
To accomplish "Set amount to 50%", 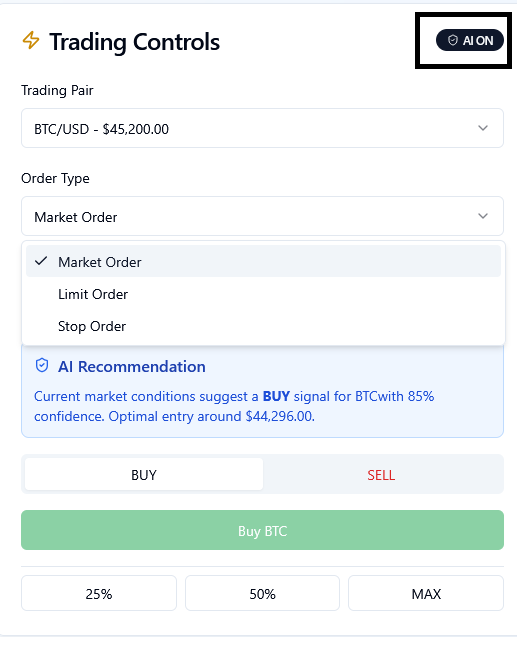I will (x=262, y=593).
